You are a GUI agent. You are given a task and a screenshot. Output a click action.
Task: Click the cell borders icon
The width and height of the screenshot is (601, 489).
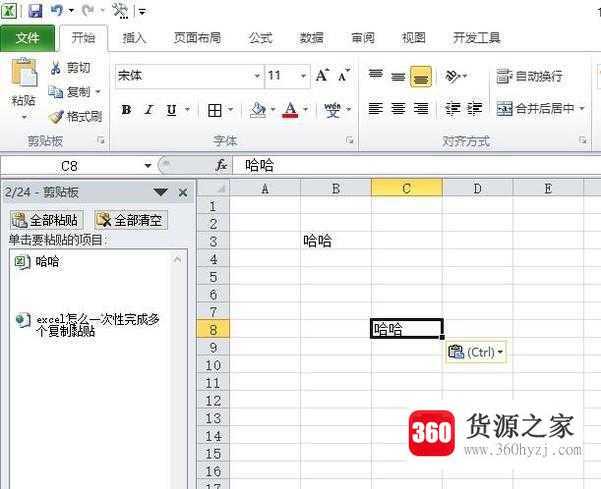tap(215, 110)
